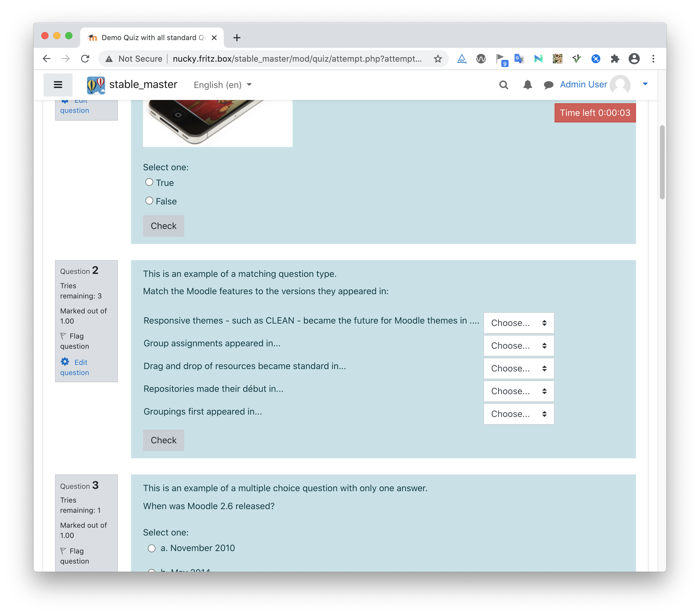The image size is (700, 616).
Task: Open the English (en) language menu
Action: 223,85
